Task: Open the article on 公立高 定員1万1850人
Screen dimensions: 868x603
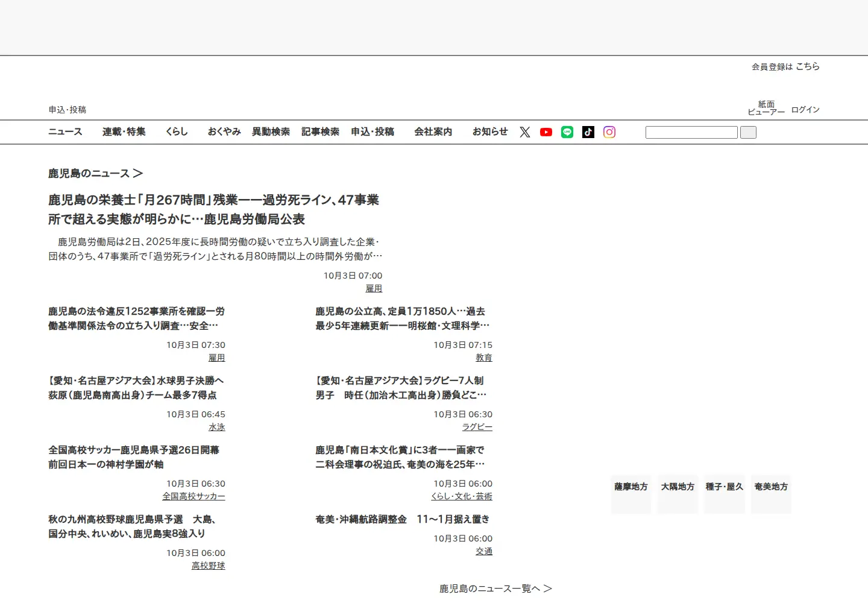Action: tap(403, 318)
